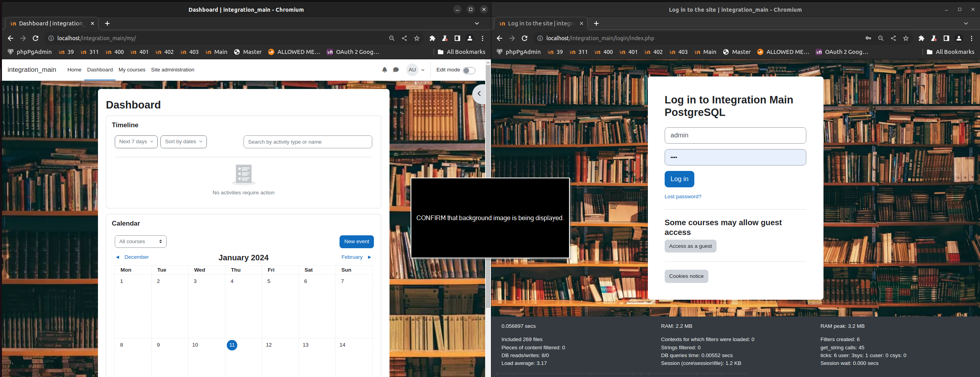Open the All courses calendar selector

141,242
